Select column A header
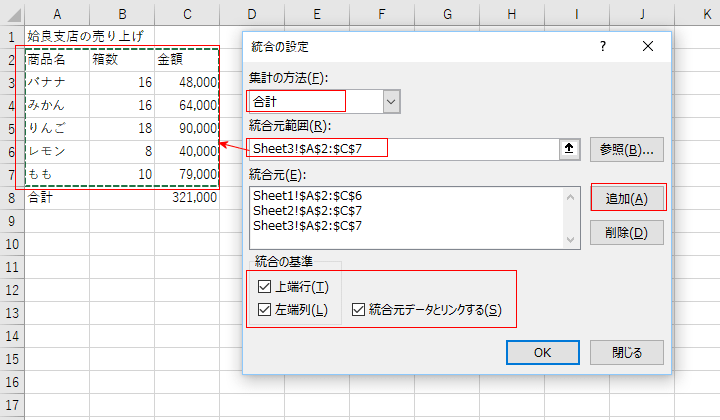720x420 pixels. pyautogui.click(x=56, y=13)
